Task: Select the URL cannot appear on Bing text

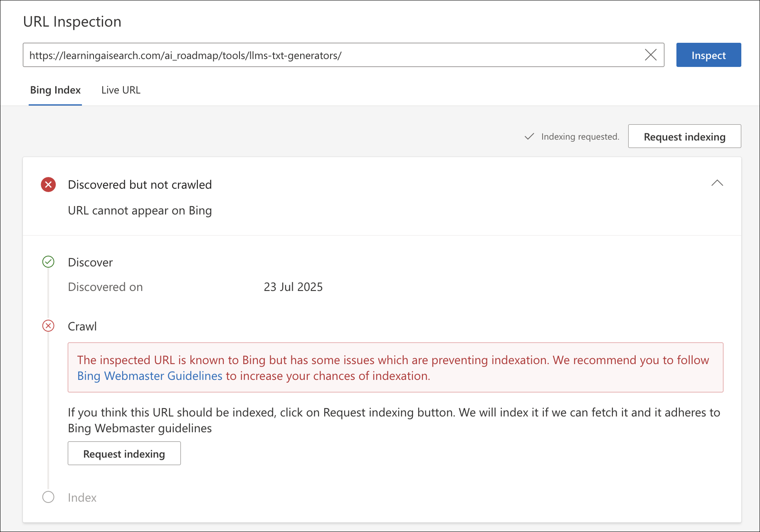Action: [140, 211]
